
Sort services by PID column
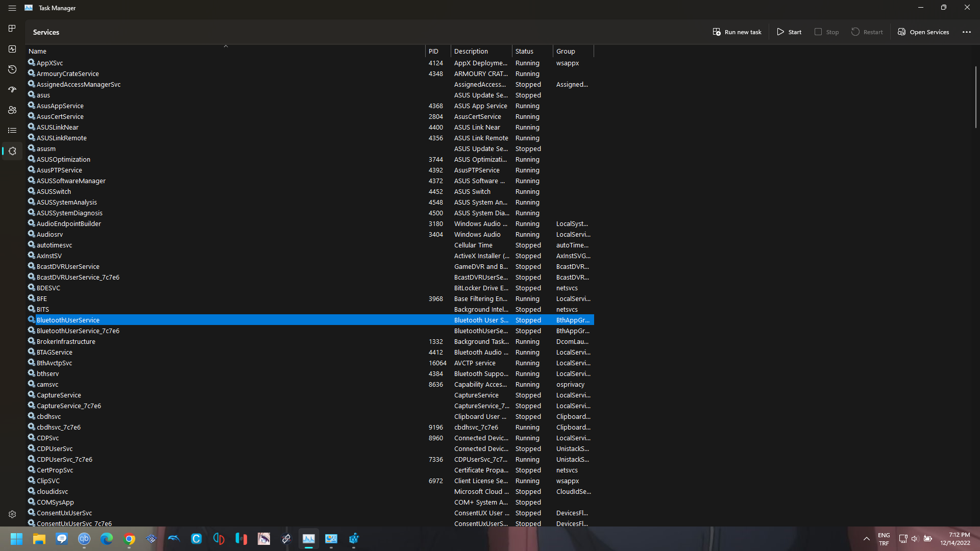[433, 52]
